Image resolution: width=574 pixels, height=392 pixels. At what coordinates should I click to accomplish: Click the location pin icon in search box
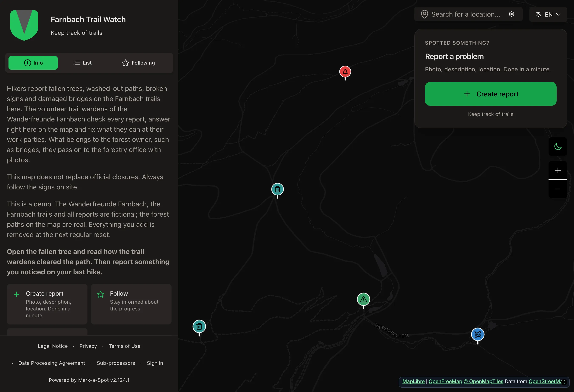coord(424,14)
